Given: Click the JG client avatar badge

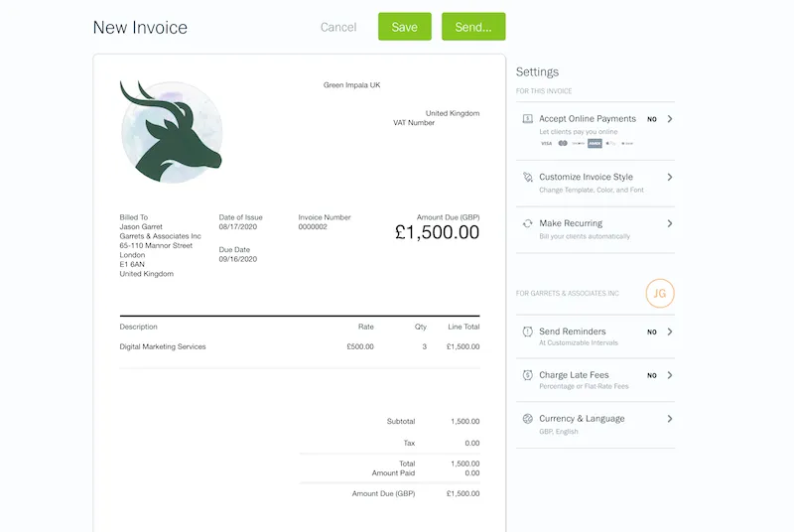Looking at the screenshot, I should tap(660, 293).
